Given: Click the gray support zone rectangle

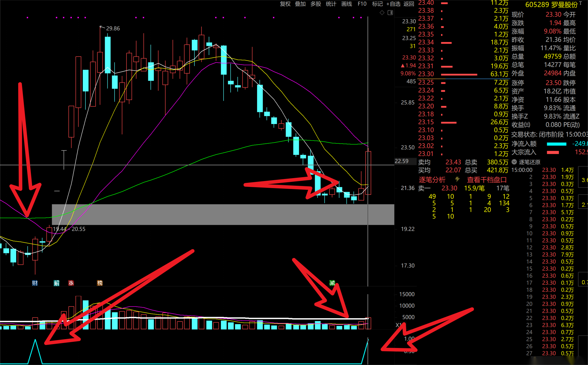Looking at the screenshot, I should 223,215.
